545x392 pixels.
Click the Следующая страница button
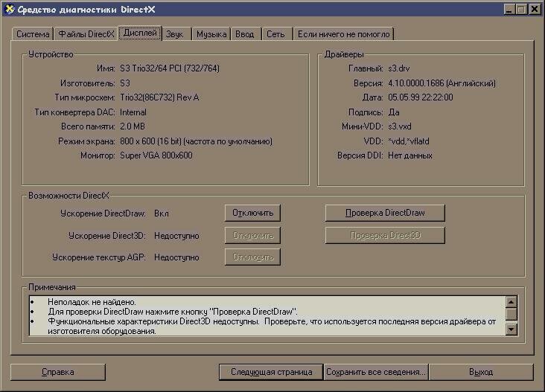pos(271,372)
